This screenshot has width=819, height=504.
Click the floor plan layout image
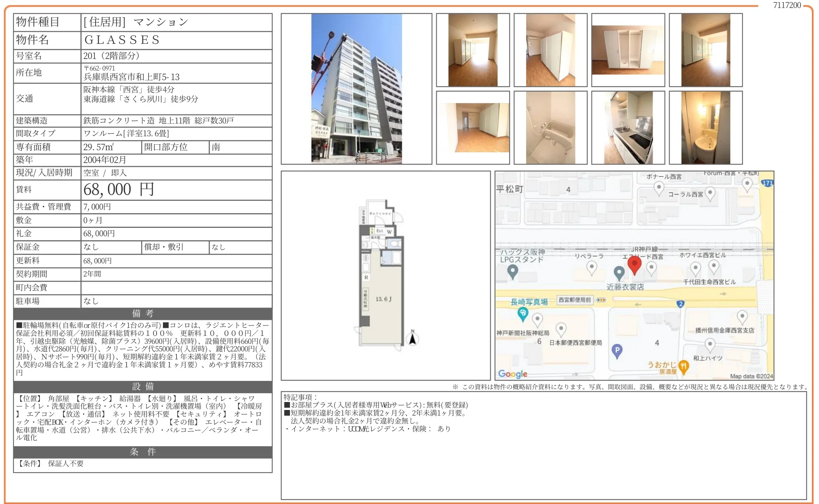point(382,276)
